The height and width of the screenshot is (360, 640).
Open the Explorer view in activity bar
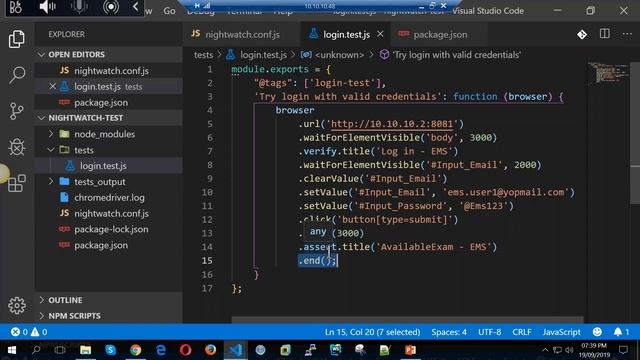click(x=17, y=39)
